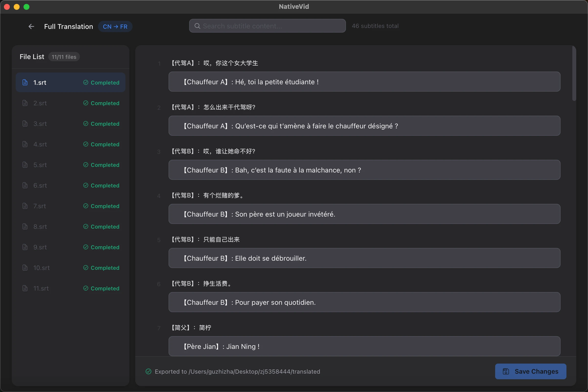
Task: Click the file icon beside 7.srt
Action: (x=25, y=206)
